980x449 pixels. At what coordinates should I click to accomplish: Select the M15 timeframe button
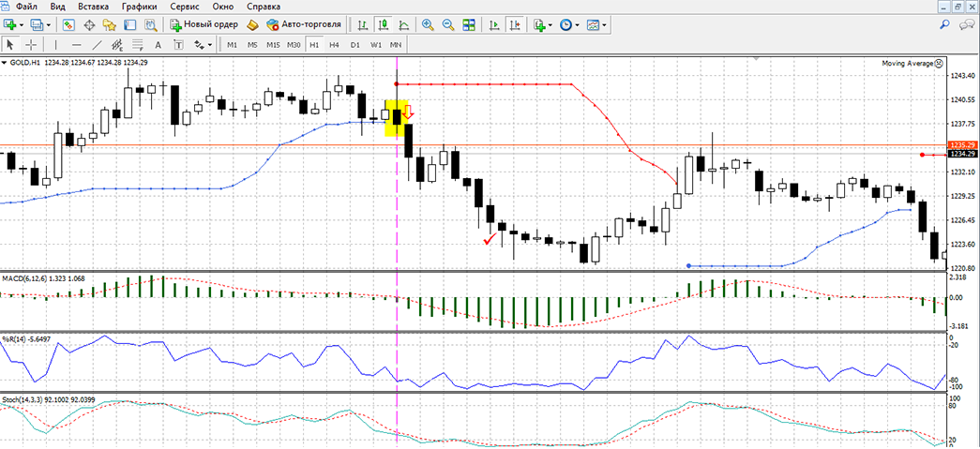pyautogui.click(x=273, y=45)
